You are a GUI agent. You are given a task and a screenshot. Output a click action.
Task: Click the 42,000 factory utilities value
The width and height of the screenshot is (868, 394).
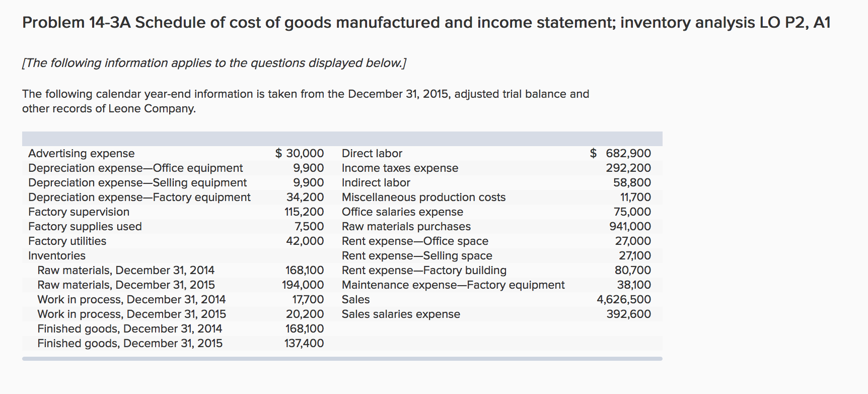[305, 241]
